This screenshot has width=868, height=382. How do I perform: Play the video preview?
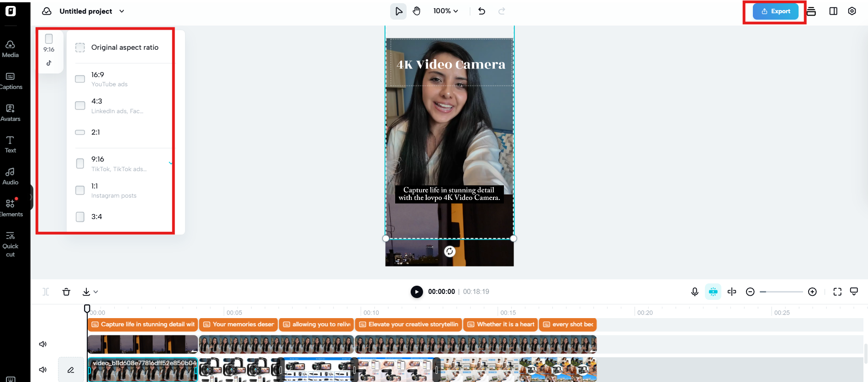[x=417, y=292]
